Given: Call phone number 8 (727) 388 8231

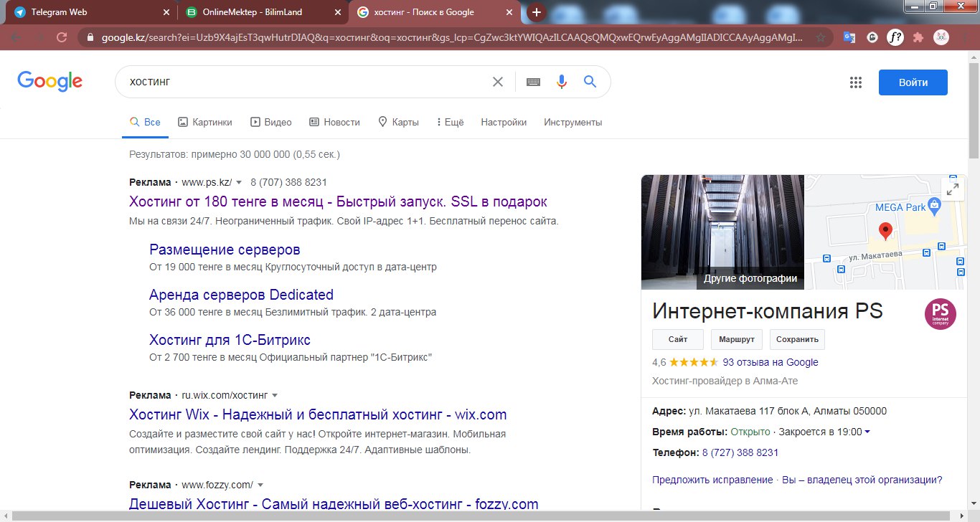Looking at the screenshot, I should point(740,452).
